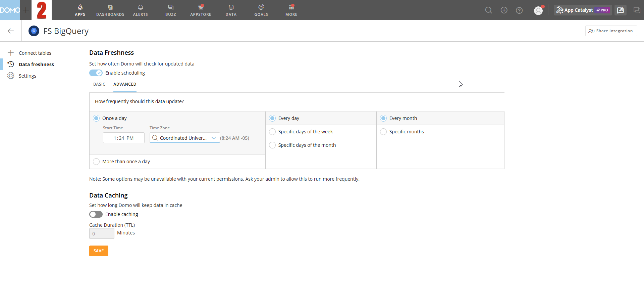Click the Data Caching heading

[x=108, y=195]
